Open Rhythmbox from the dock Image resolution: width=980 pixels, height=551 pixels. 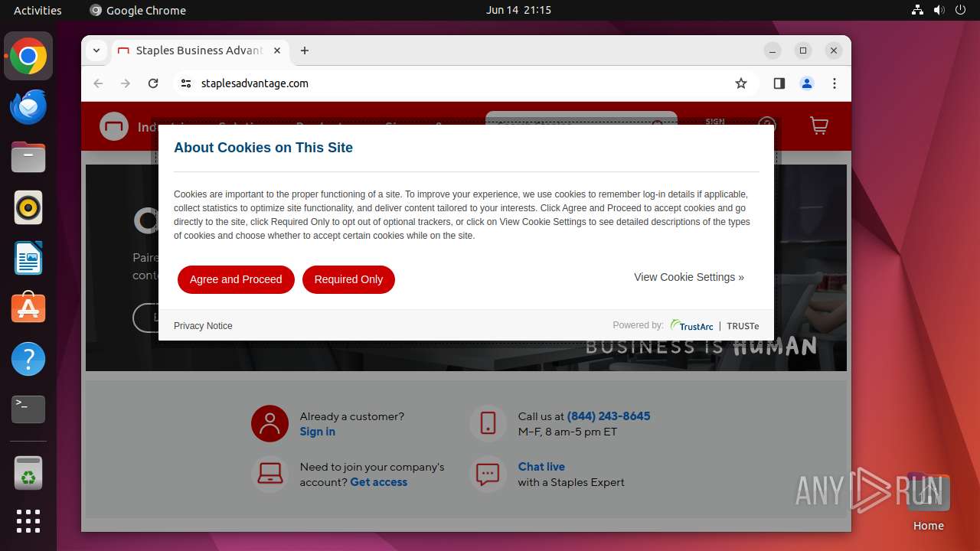coord(28,207)
